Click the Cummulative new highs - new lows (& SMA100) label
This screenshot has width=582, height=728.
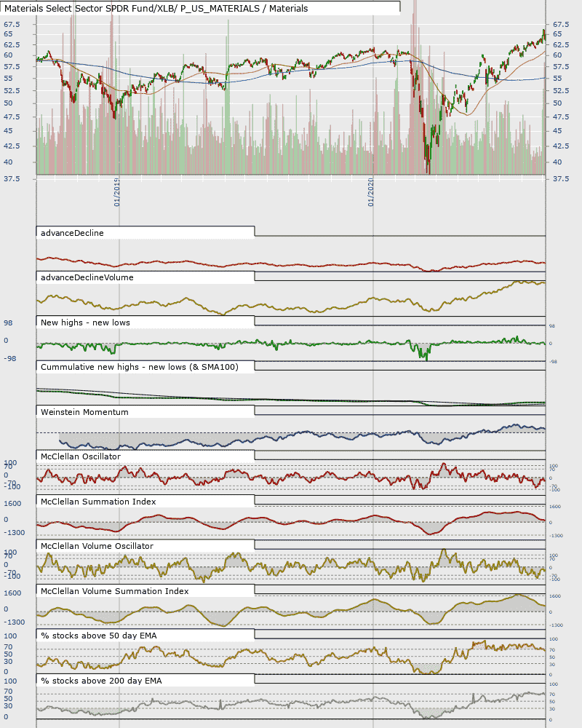pyautogui.click(x=139, y=367)
